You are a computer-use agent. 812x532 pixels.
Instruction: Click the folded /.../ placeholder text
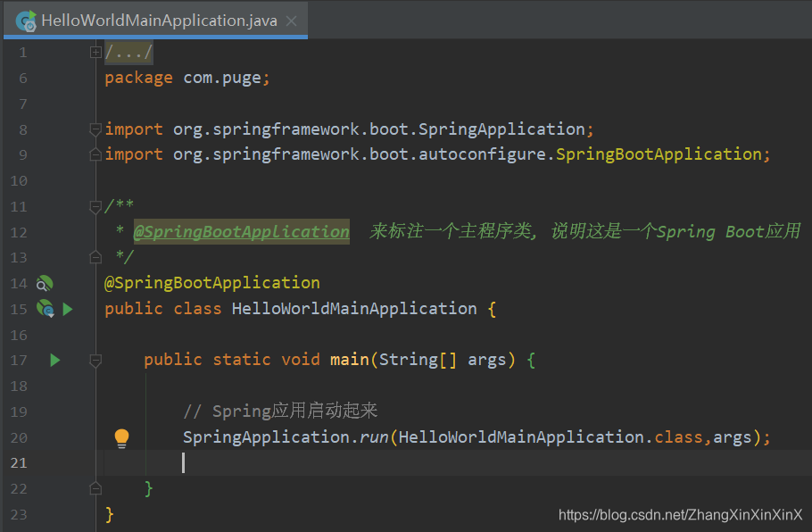(x=128, y=52)
